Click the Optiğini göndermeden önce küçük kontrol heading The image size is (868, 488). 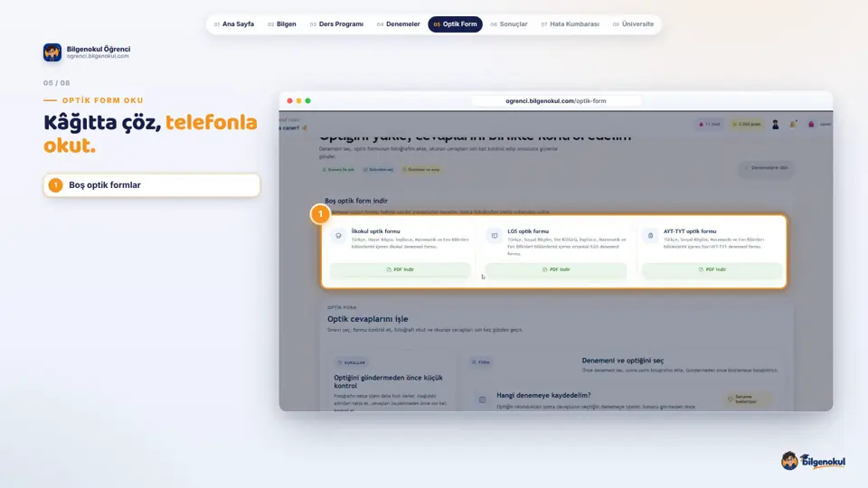pos(389,381)
